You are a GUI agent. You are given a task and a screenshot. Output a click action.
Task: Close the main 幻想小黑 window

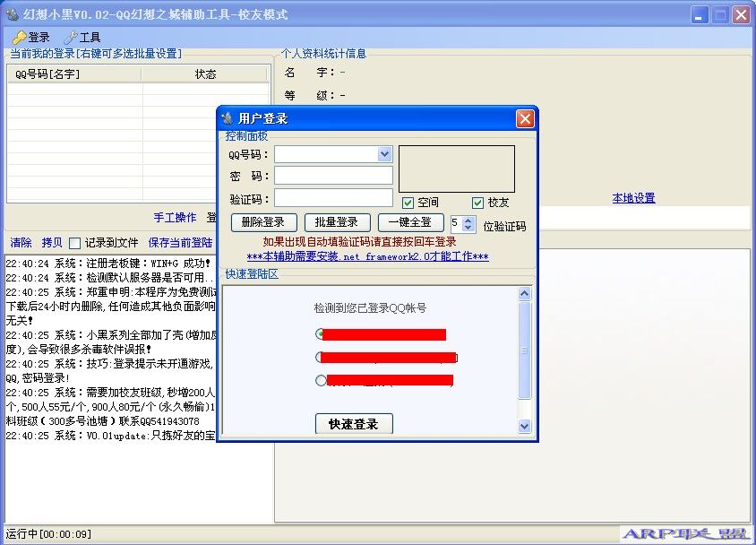point(741,15)
